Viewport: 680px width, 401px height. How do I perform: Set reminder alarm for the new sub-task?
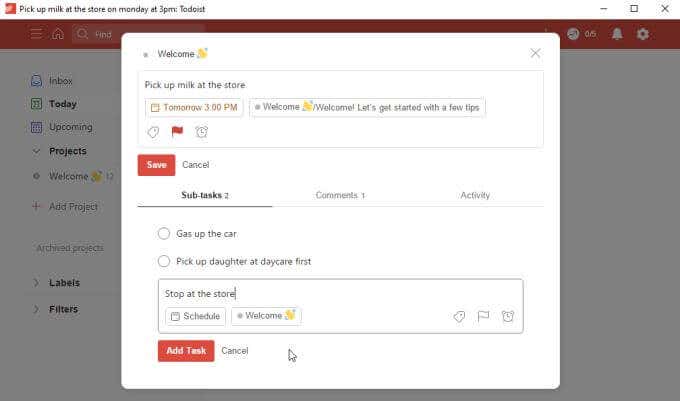click(x=508, y=316)
